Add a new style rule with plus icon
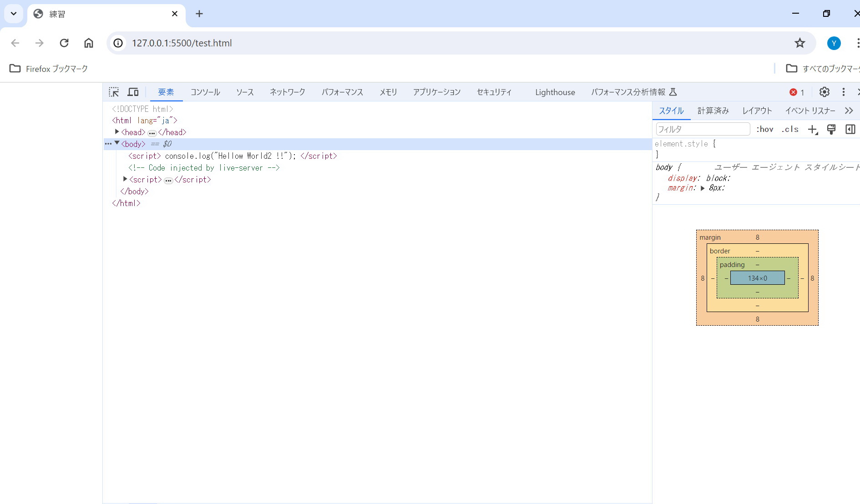This screenshot has height=504, width=860. pos(813,130)
